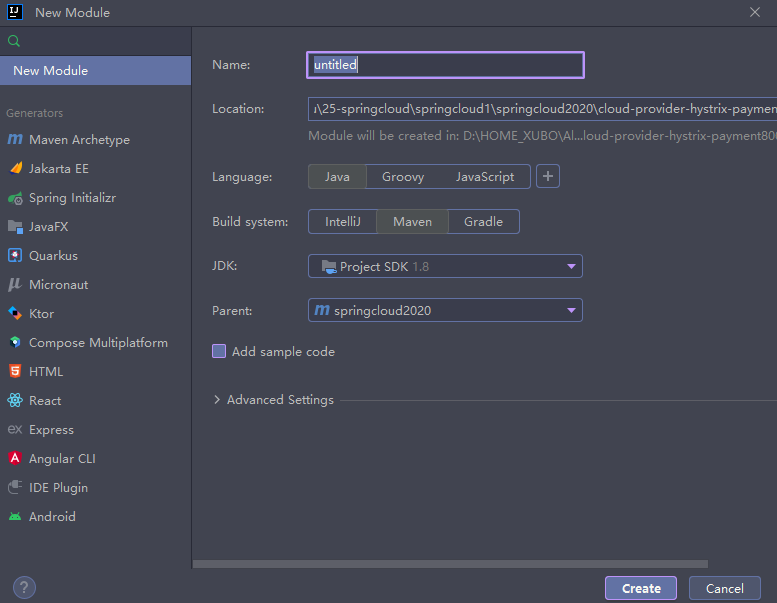Choose the React generator
Viewport: 777px width, 603px height.
click(95, 401)
